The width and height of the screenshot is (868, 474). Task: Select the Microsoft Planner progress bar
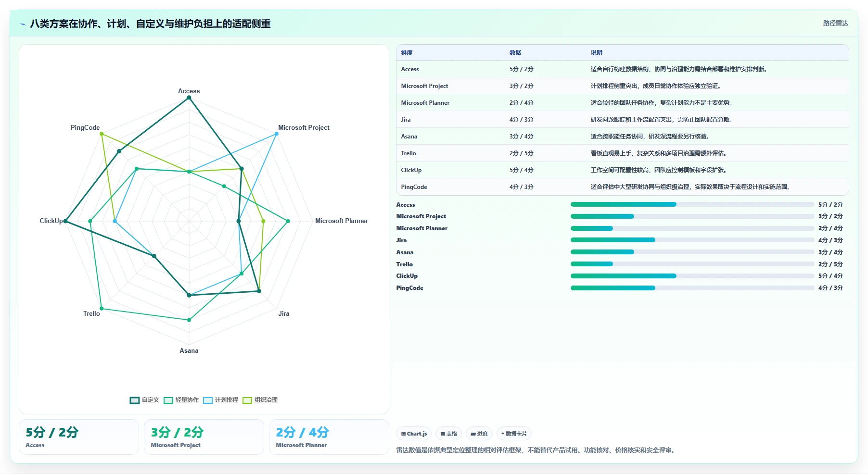[x=692, y=228]
